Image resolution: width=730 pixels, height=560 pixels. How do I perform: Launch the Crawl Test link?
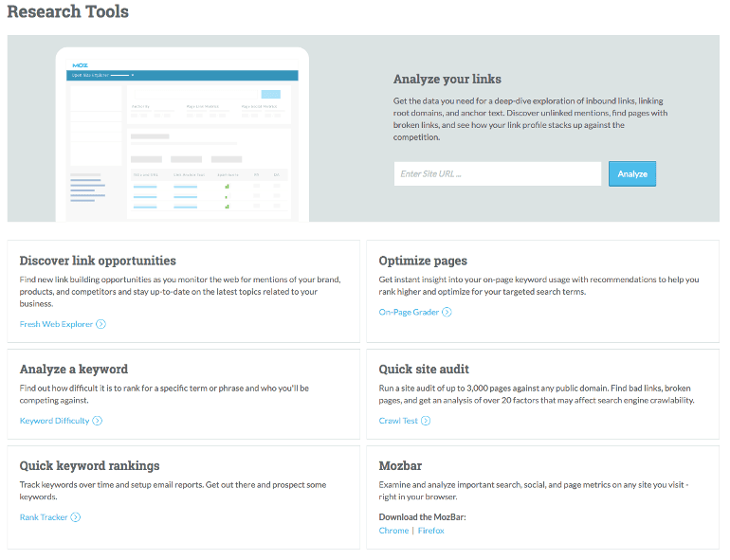coord(398,421)
